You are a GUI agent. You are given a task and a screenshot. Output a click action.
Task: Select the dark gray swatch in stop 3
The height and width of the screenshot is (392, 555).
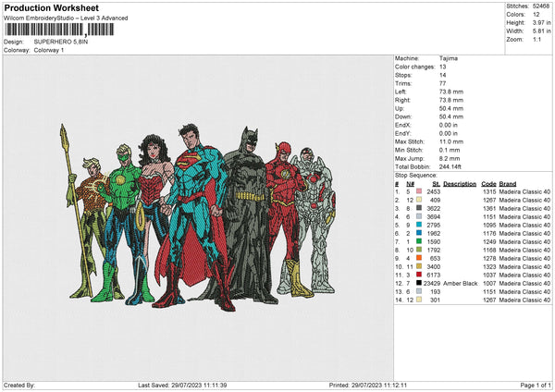tap(420, 208)
